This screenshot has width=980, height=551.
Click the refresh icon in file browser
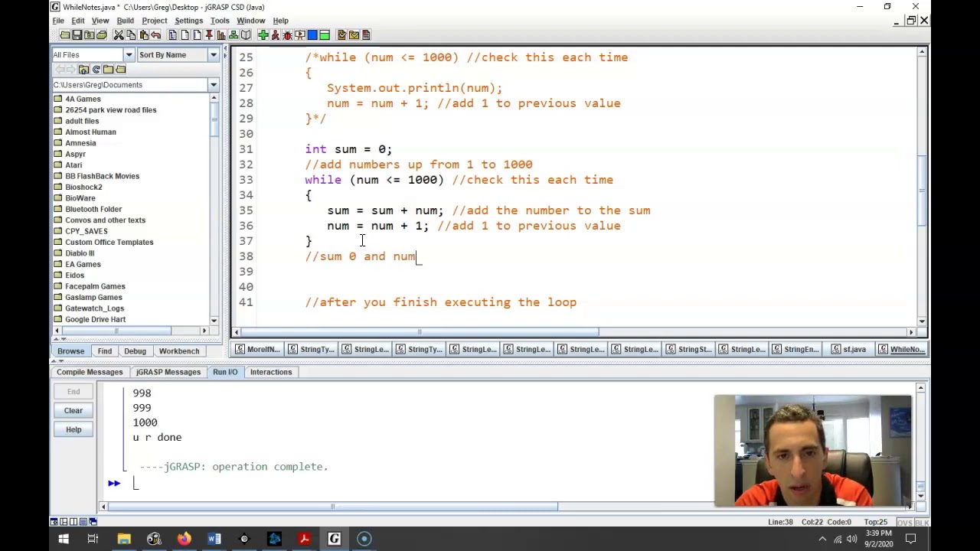96,69
